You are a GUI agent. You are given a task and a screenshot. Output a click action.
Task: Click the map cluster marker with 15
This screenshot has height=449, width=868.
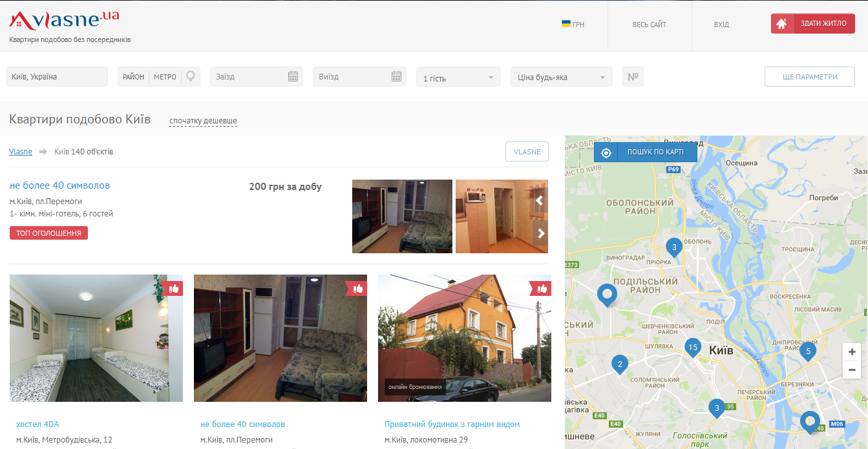tap(692, 348)
